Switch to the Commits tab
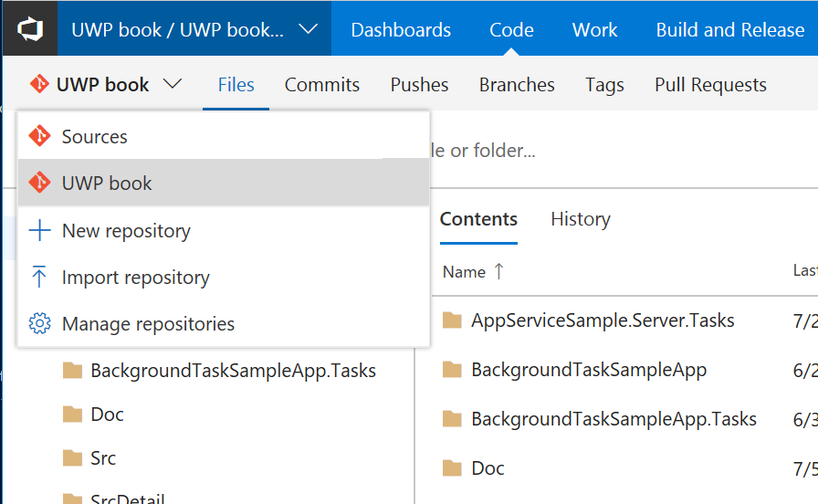Screen dimensions: 818x504 click(322, 85)
